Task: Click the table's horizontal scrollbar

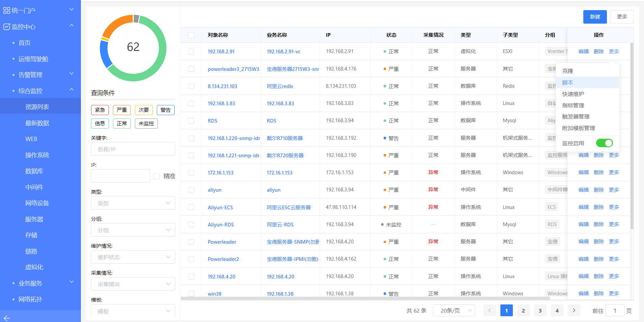Action: click(x=365, y=298)
